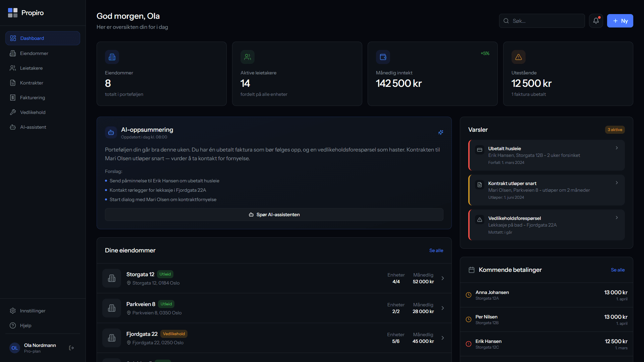644x362 pixels.
Task: Click the +5% indicator on Månedlig inntekt
Action: [485, 53]
